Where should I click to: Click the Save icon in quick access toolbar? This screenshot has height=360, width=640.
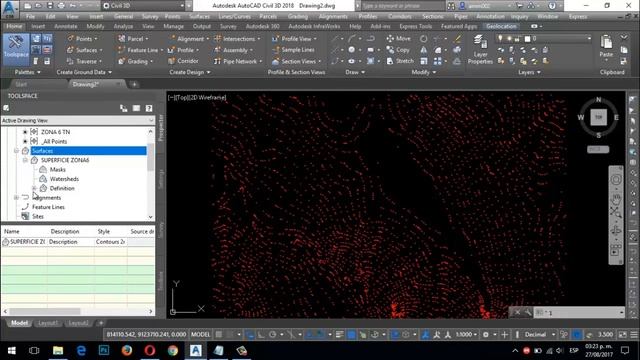coord(50,6)
